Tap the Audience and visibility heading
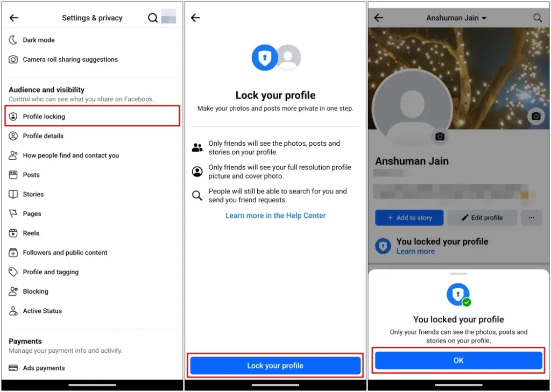 coord(47,90)
